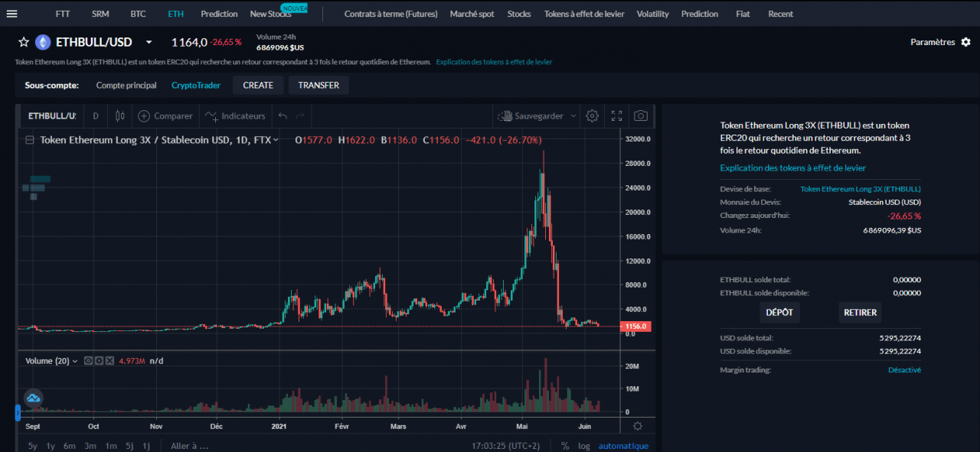Click the DÉPÔT deposit button
Image resolution: width=980 pixels, height=452 pixels.
pyautogui.click(x=779, y=312)
